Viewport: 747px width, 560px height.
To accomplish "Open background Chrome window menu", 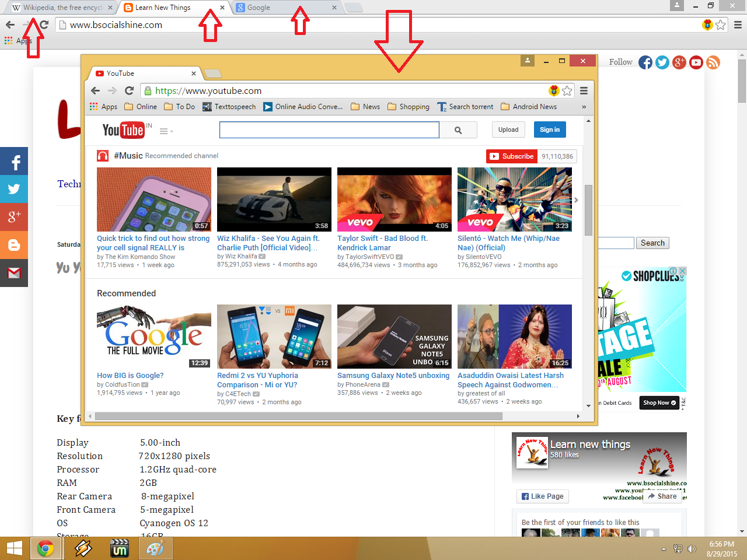I will pyautogui.click(x=738, y=25).
